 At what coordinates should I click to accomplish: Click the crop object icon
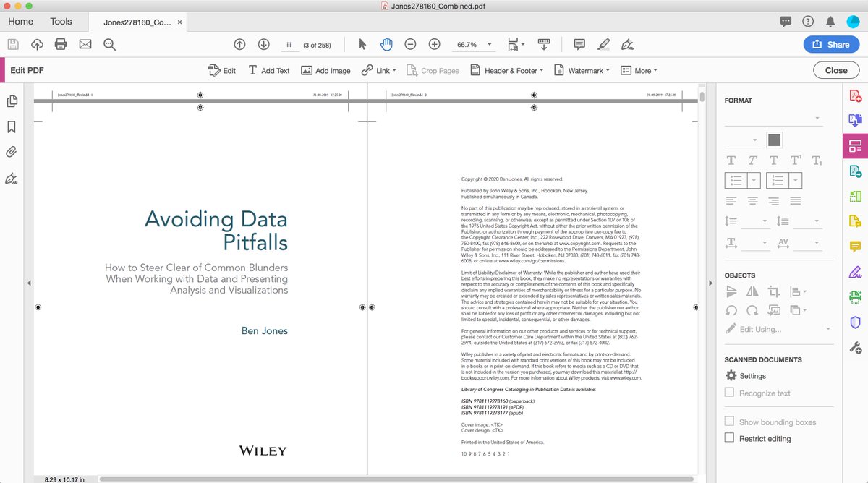[774, 291]
